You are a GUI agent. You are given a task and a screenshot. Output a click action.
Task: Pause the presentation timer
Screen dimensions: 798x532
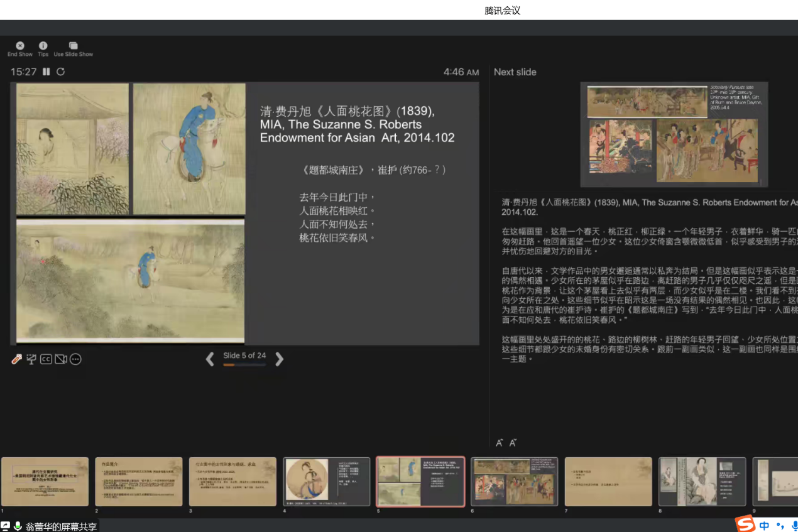point(46,72)
